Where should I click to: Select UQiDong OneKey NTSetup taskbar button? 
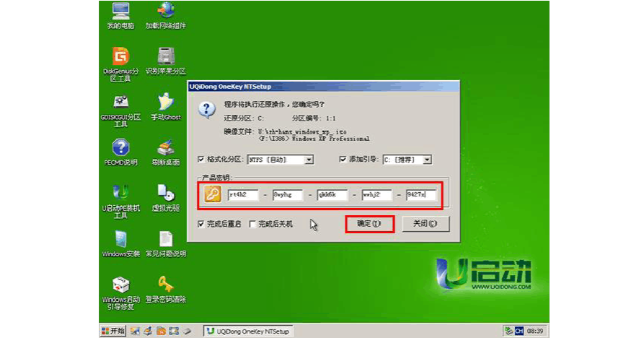[248, 331]
